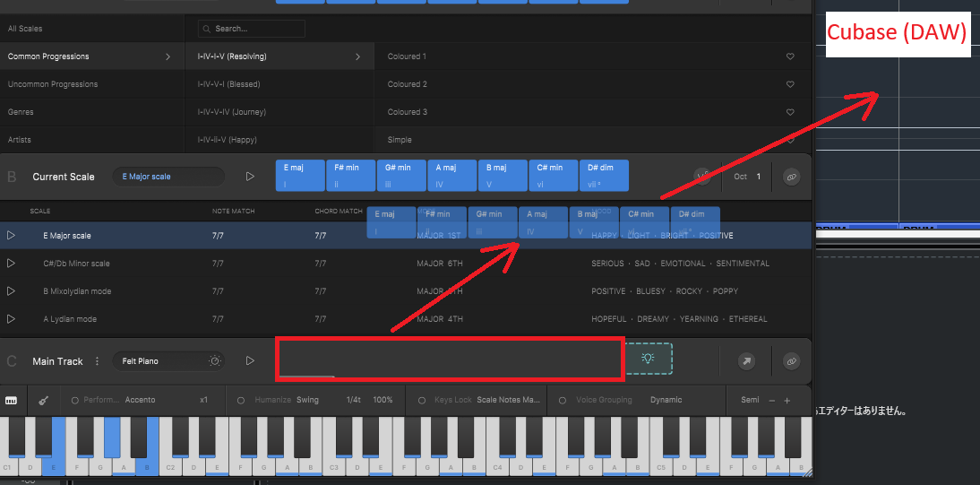Image resolution: width=980 pixels, height=485 pixels.
Task: Click the arrow export icon in Main Track
Action: click(x=745, y=361)
